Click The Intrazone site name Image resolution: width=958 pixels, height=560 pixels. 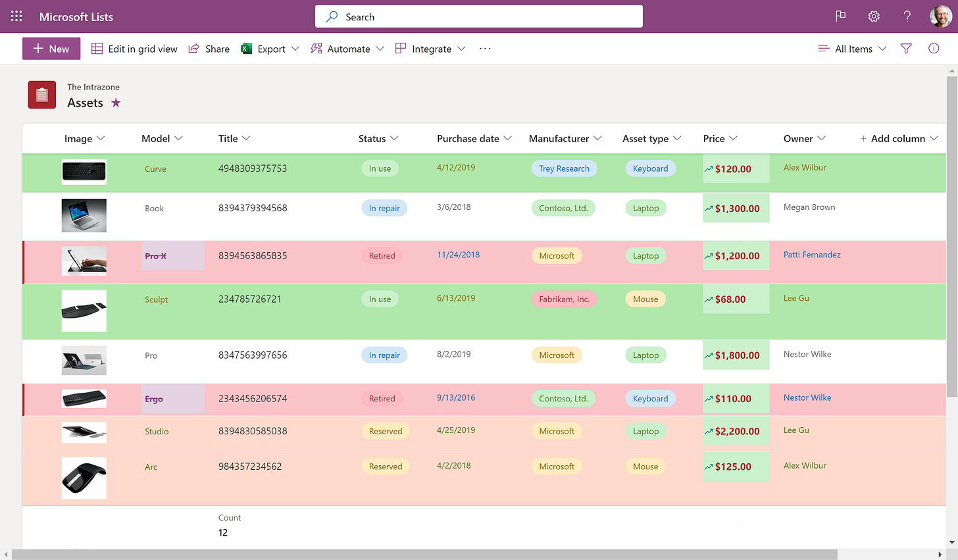tap(93, 87)
